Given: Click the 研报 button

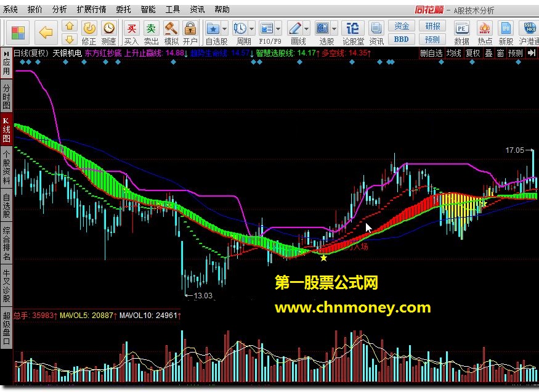Looking at the screenshot, I should coord(432,26).
